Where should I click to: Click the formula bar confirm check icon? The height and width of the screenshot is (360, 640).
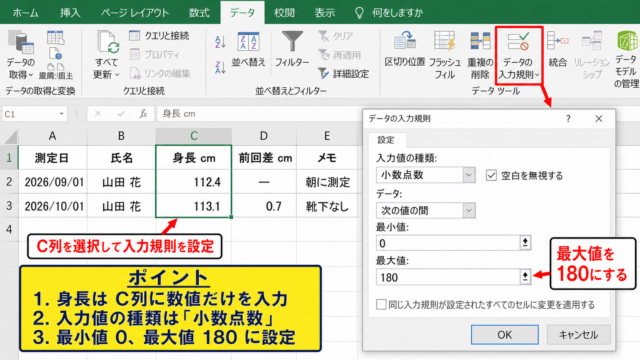click(x=121, y=114)
